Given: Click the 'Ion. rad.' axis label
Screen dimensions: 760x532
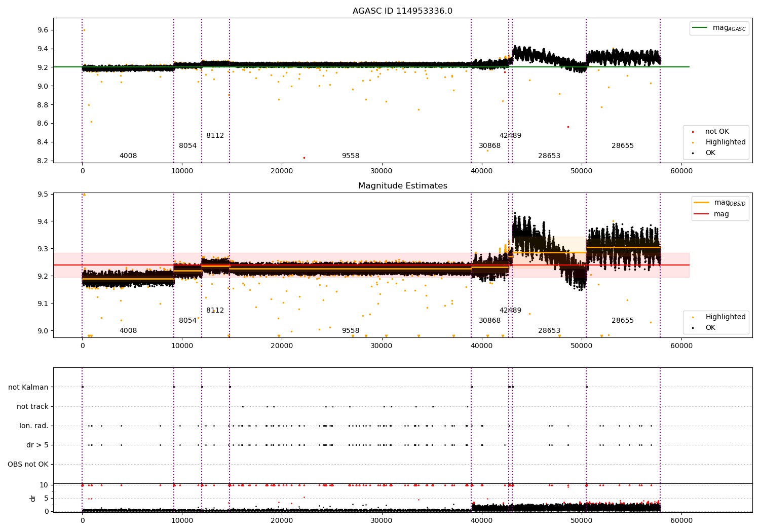Looking at the screenshot, I should pos(34,426).
